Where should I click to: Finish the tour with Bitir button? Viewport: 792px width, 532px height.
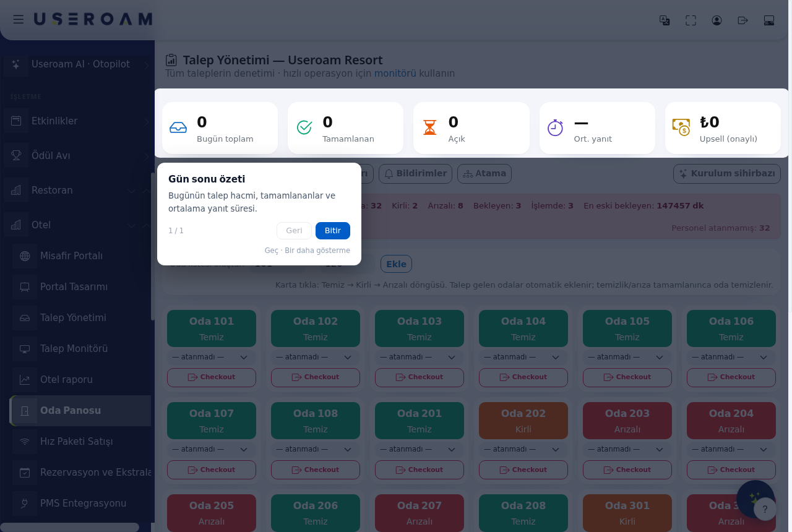333,231
